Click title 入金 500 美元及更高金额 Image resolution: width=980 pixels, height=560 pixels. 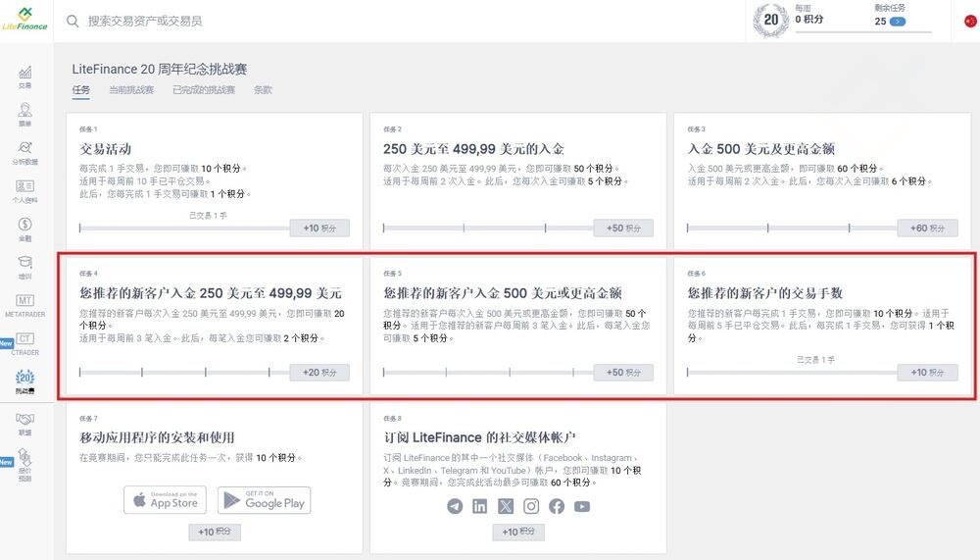click(760, 149)
